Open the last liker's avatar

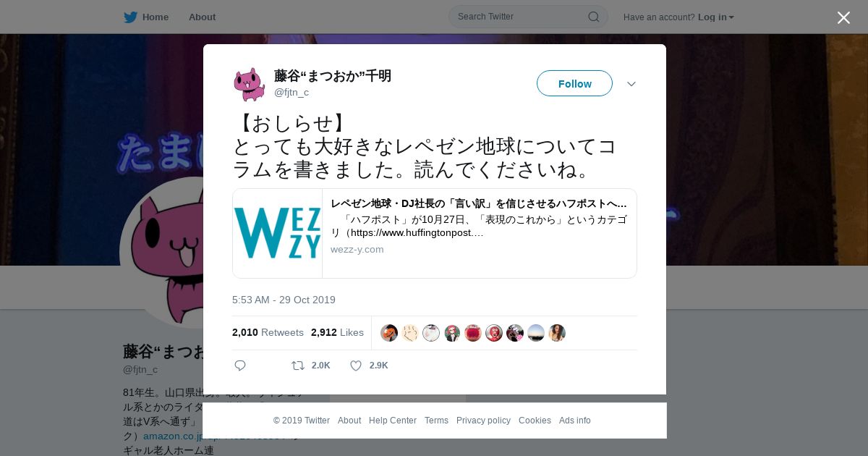pyautogui.click(x=557, y=333)
